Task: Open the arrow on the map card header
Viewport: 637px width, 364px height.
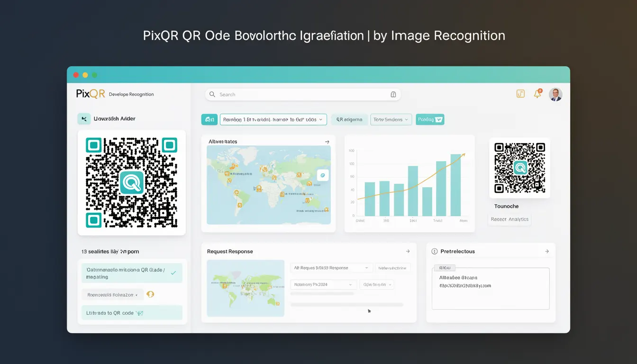Action: pos(327,142)
